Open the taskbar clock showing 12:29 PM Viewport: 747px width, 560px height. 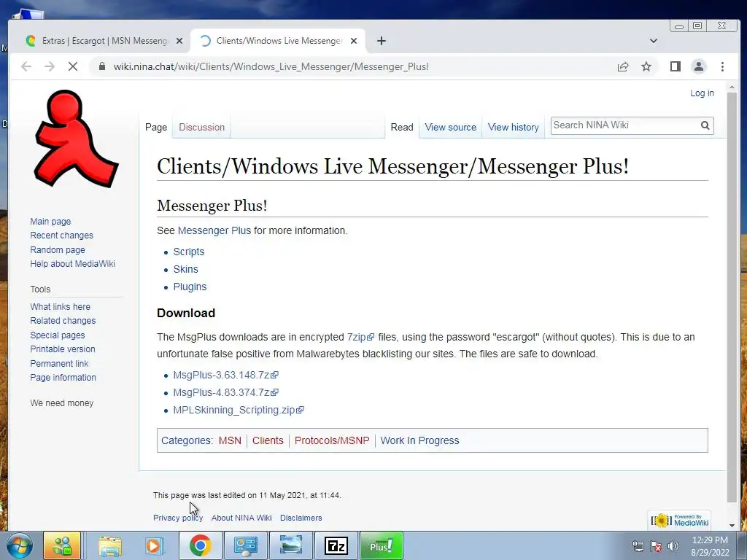click(x=710, y=545)
